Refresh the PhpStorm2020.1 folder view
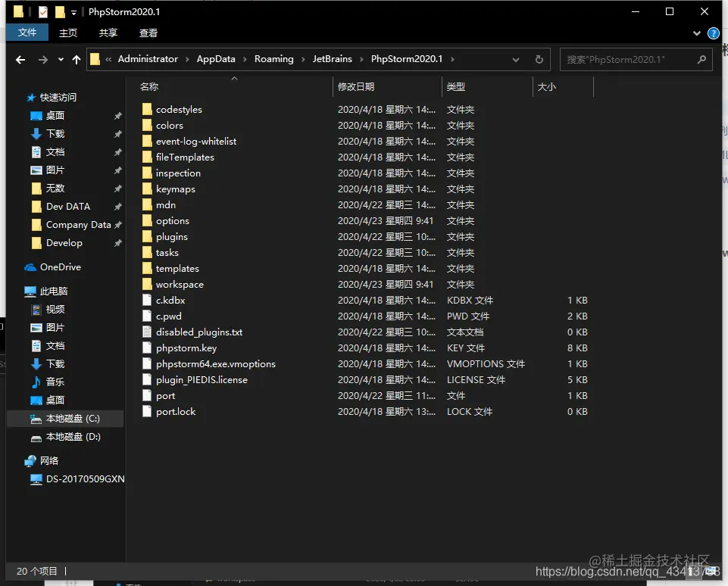Image resolution: width=728 pixels, height=586 pixels. click(x=539, y=59)
